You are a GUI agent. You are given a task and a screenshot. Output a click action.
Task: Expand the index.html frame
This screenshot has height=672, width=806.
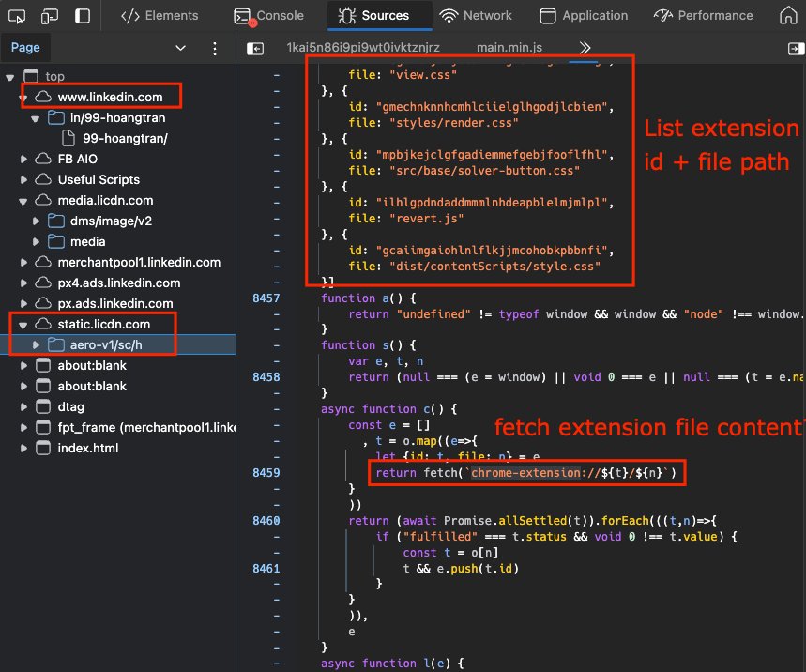[23, 448]
